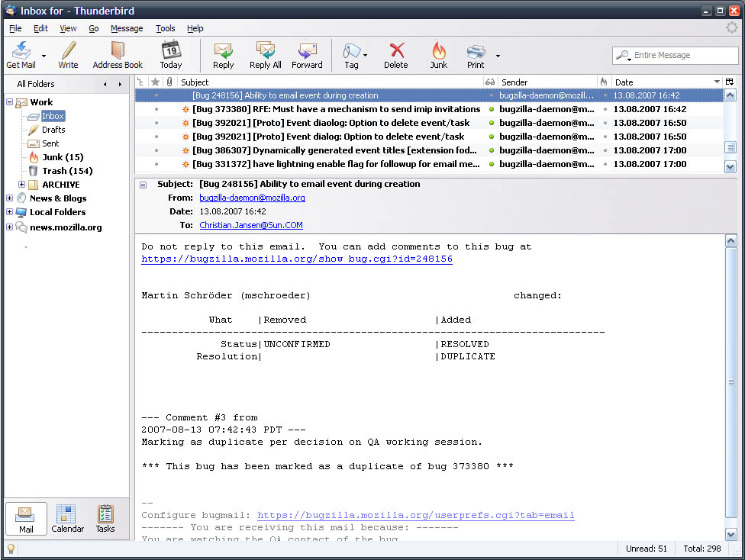This screenshot has width=745, height=560.
Task: Expand the ARCHIVE folder
Action: (x=21, y=185)
